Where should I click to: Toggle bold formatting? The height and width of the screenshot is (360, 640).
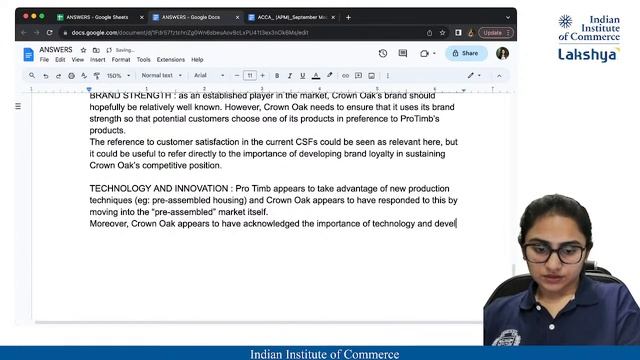(277, 76)
